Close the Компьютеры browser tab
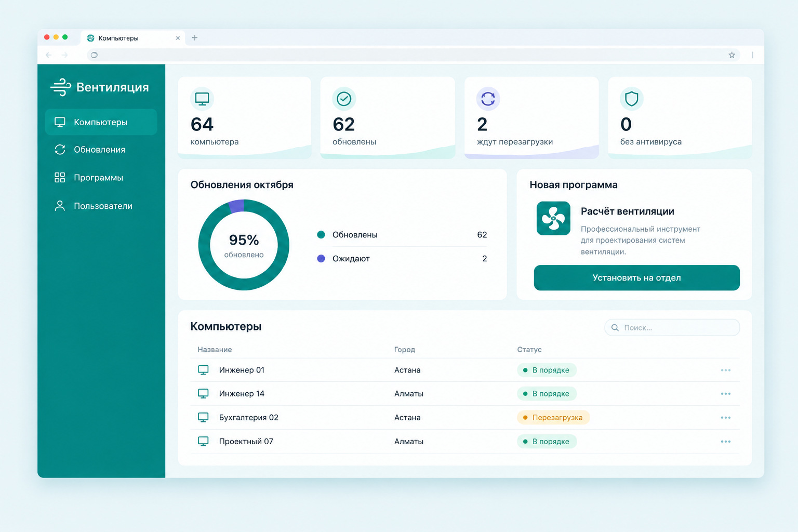The image size is (798, 532). pos(178,38)
